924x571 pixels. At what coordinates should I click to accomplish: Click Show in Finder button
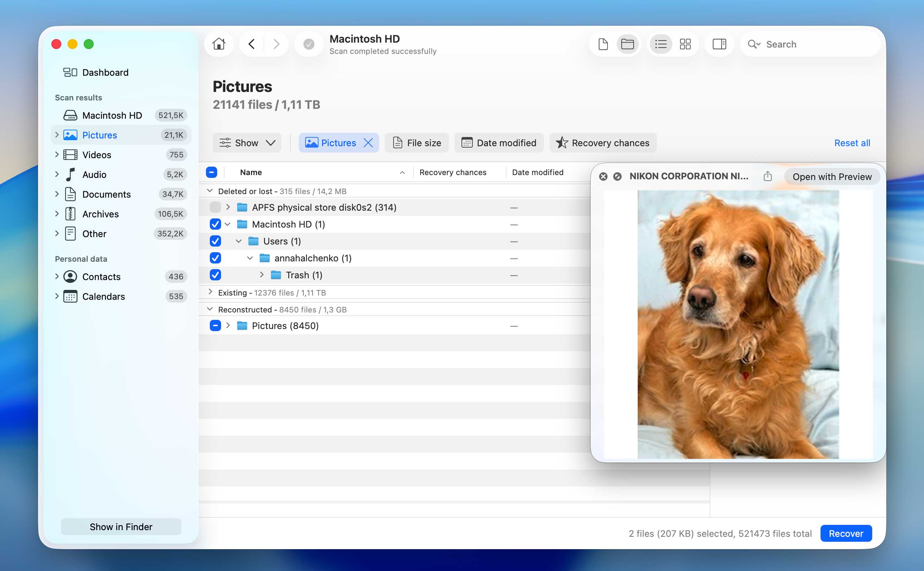click(x=121, y=526)
